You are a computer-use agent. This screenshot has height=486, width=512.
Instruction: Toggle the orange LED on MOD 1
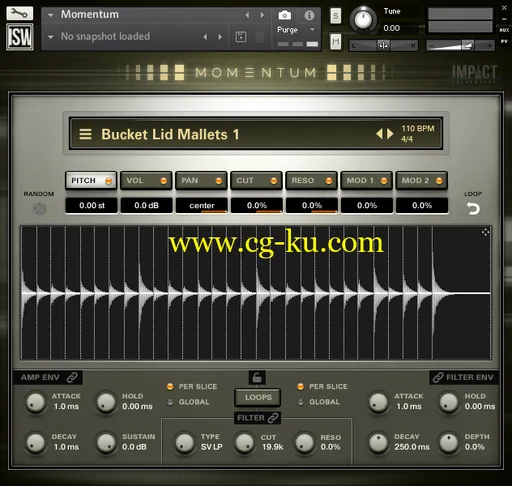(x=384, y=181)
